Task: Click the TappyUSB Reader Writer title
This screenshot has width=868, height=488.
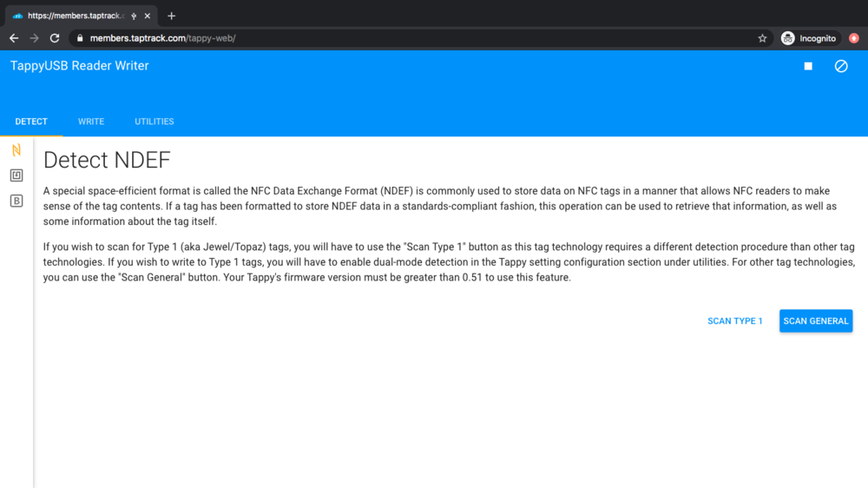Action: (x=80, y=65)
